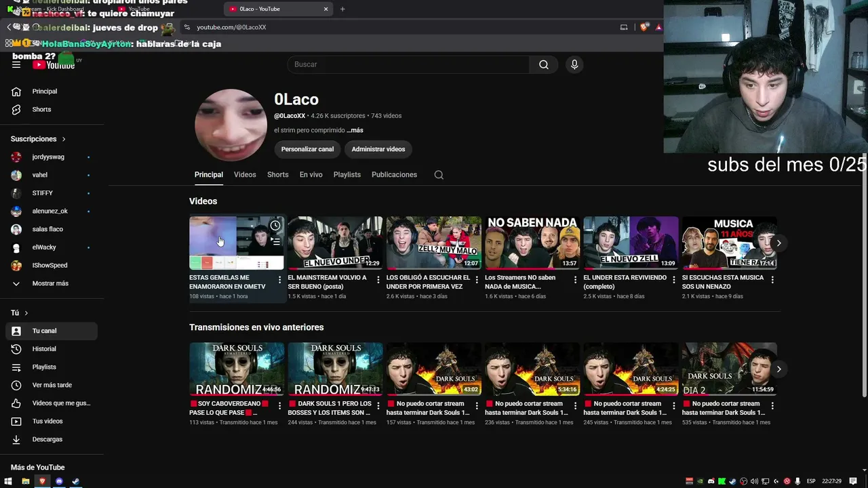Viewport: 868px width, 488px height.
Task: Expand channel description with ...más
Action: (x=355, y=130)
